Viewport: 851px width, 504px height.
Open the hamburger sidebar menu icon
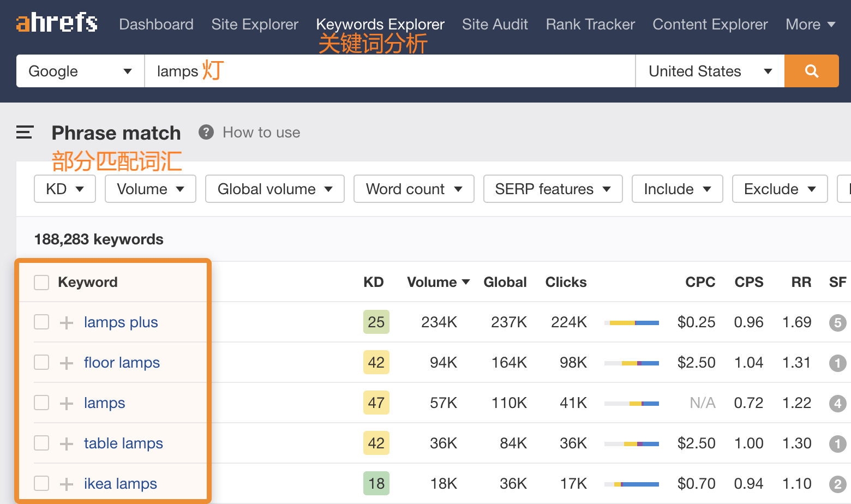(x=25, y=133)
